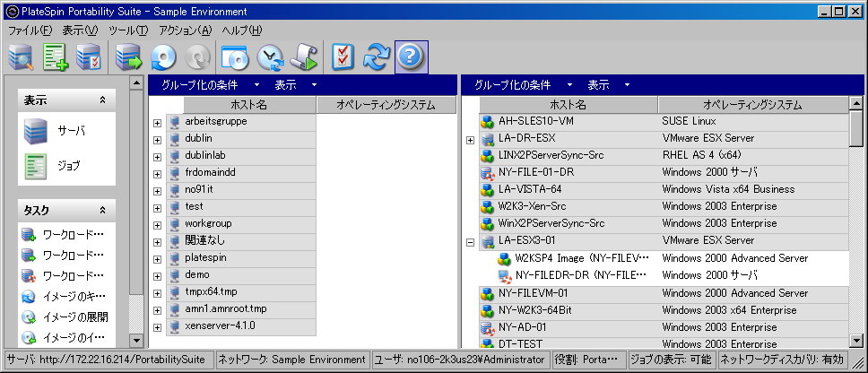Click the discover server details toolbar icon
This screenshot has width=868, height=373.
point(21,57)
